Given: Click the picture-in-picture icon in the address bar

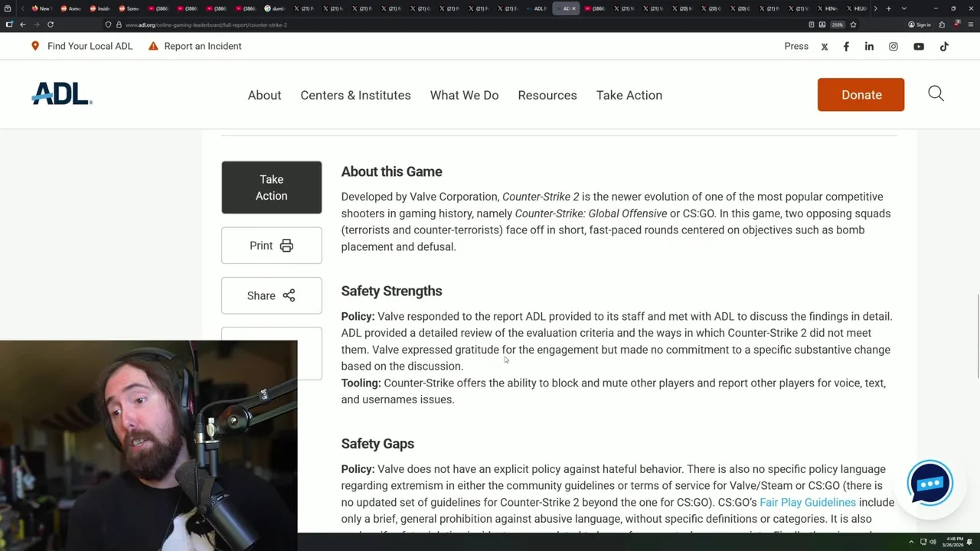Looking at the screenshot, I should pyautogui.click(x=822, y=24).
